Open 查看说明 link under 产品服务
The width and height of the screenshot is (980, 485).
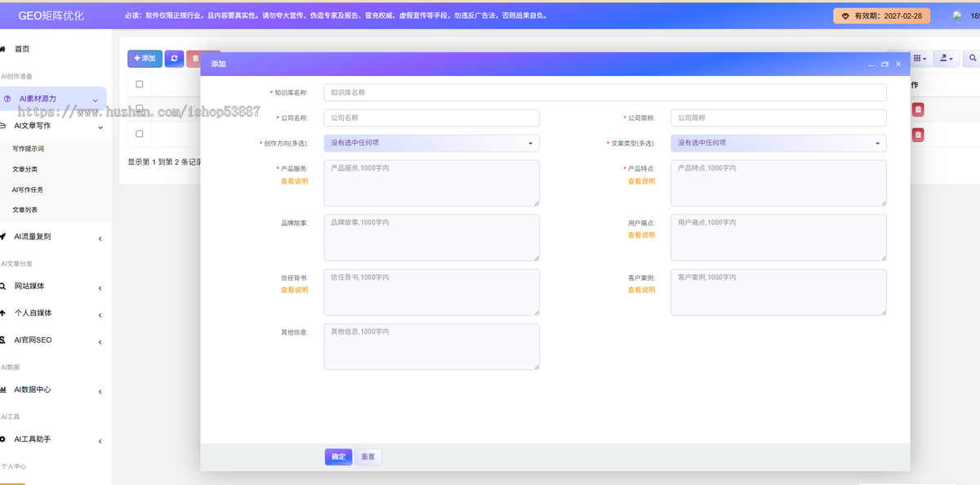point(295,181)
